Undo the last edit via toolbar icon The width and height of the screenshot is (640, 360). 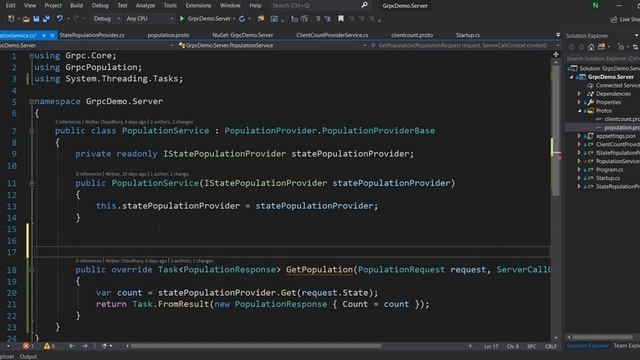(60, 18)
